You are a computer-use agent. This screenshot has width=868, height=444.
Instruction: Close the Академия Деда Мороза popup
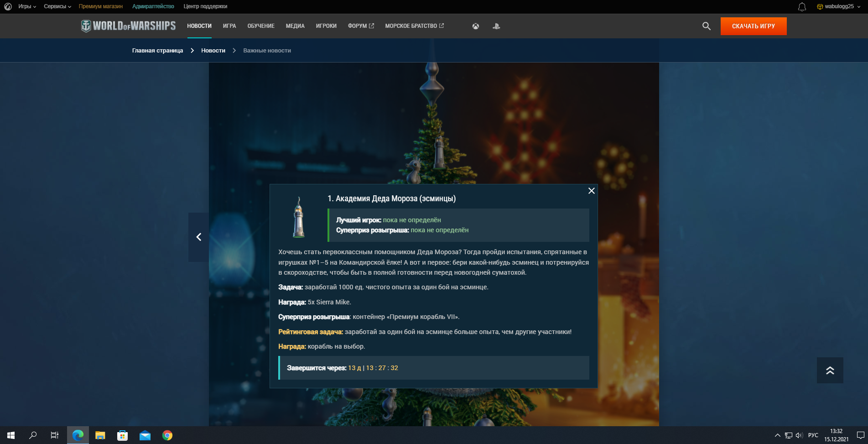point(591,191)
